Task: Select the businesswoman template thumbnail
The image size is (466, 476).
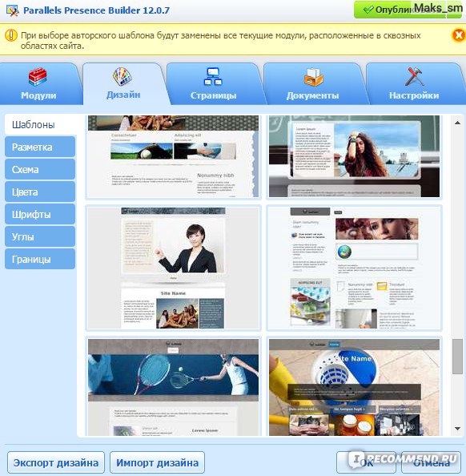Action: click(x=173, y=268)
